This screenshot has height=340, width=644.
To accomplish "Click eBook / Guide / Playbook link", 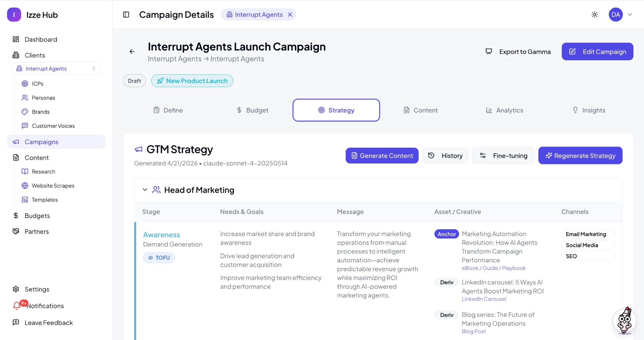I will coord(494,268).
